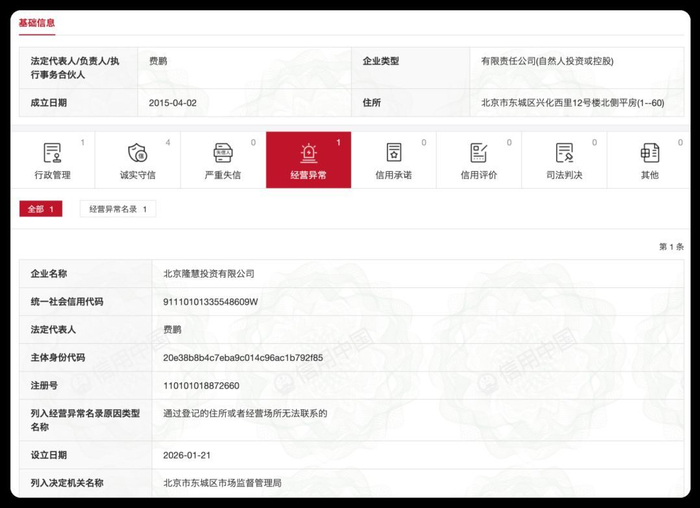Click the 列入决定机关名称 row label

point(67,483)
